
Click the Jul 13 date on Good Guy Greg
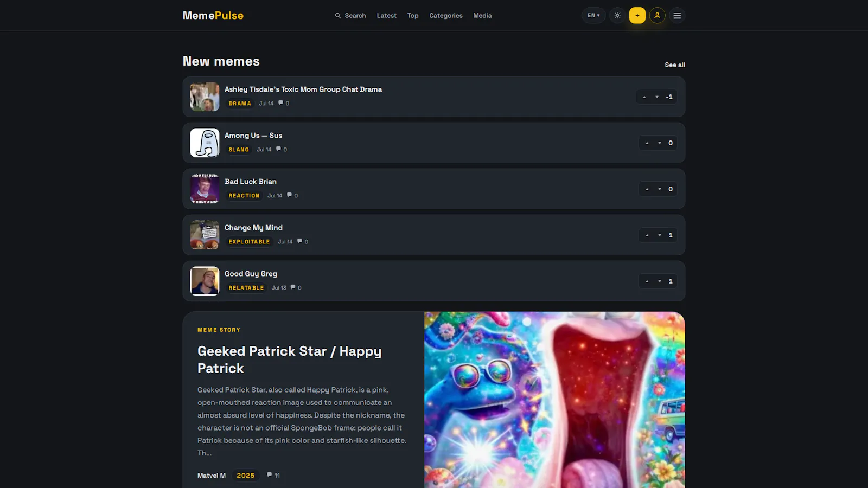[x=279, y=288]
